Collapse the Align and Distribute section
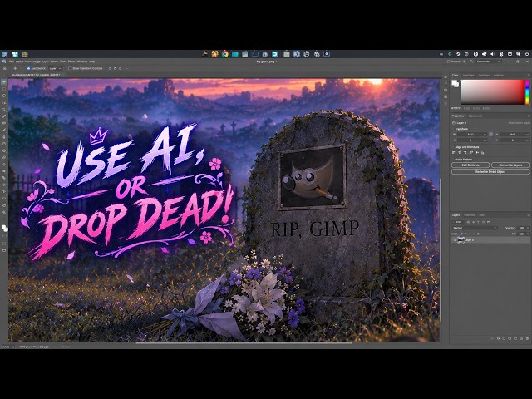 453,147
